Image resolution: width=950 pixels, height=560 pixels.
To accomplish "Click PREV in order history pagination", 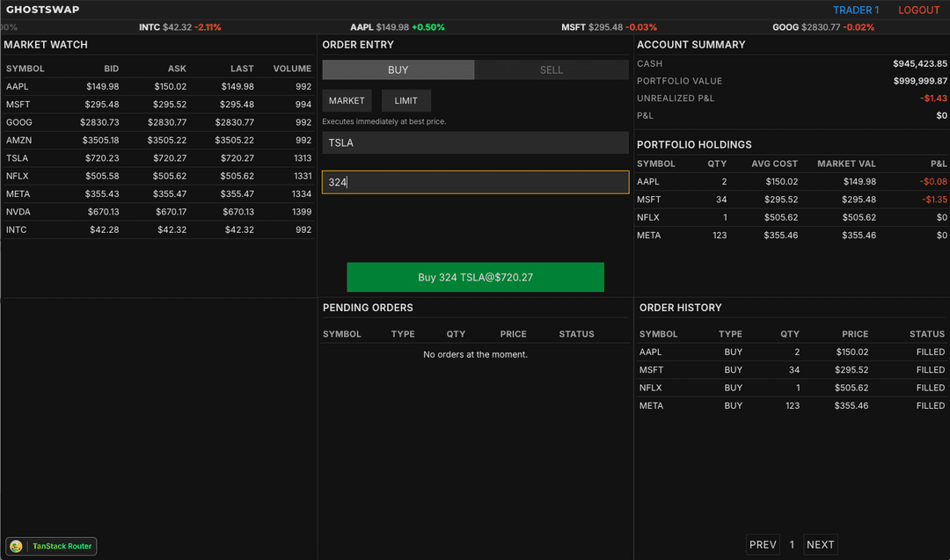I will [763, 544].
